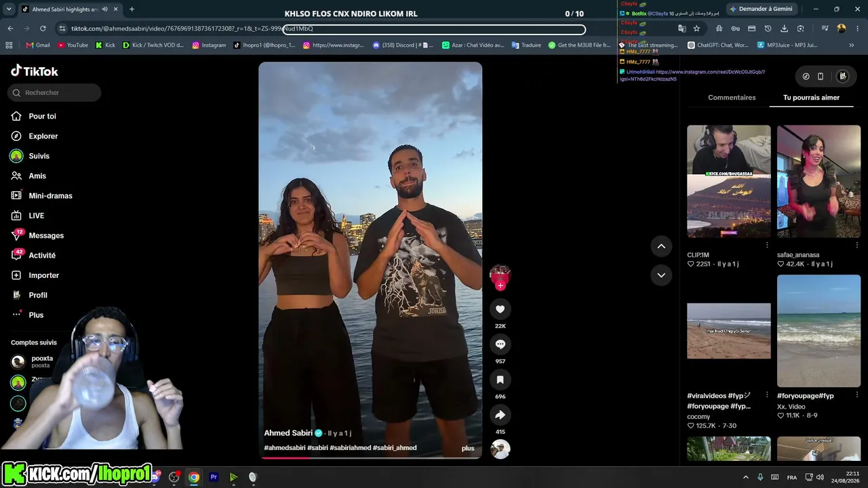Screen dimensions: 868x488
Task: Share the video using the arrow icon
Action: click(x=500, y=415)
